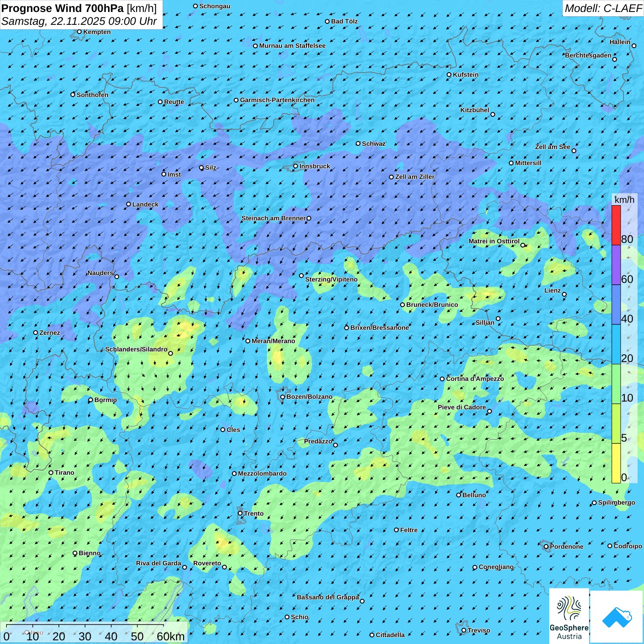This screenshot has width=644, height=644.
Task: Click the 'Bienno' label
Action: (x=90, y=553)
